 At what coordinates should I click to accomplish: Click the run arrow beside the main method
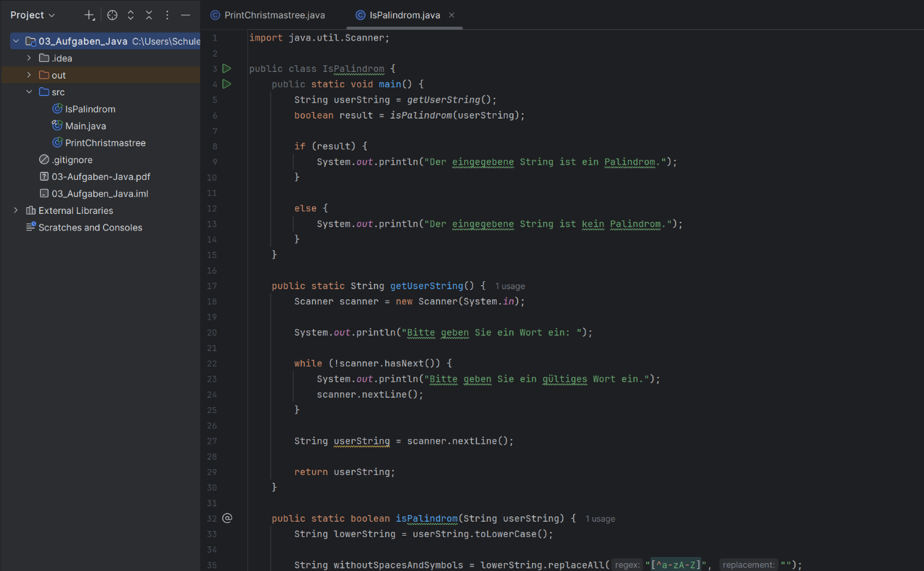click(x=227, y=84)
